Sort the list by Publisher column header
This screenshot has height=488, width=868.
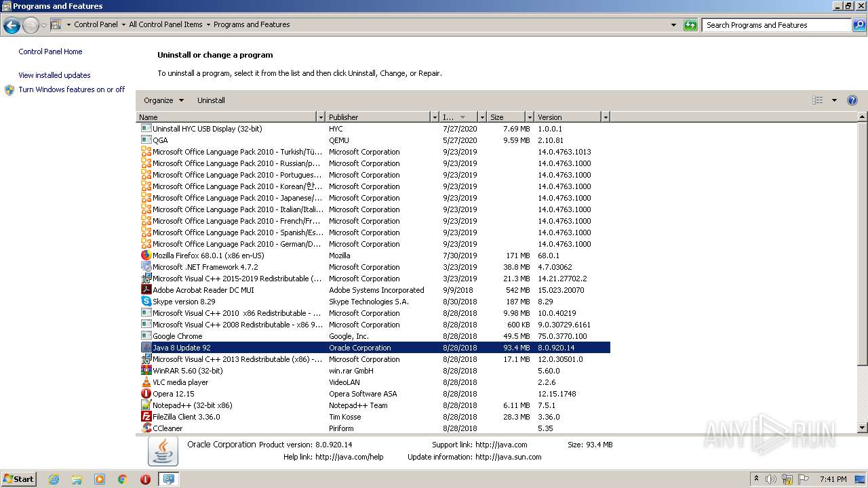pyautogui.click(x=378, y=117)
